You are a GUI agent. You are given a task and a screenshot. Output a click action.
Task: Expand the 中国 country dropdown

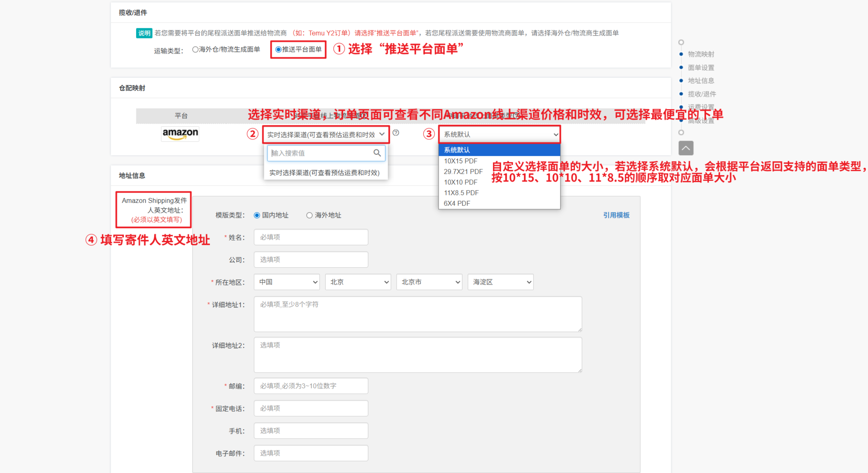[286, 282]
